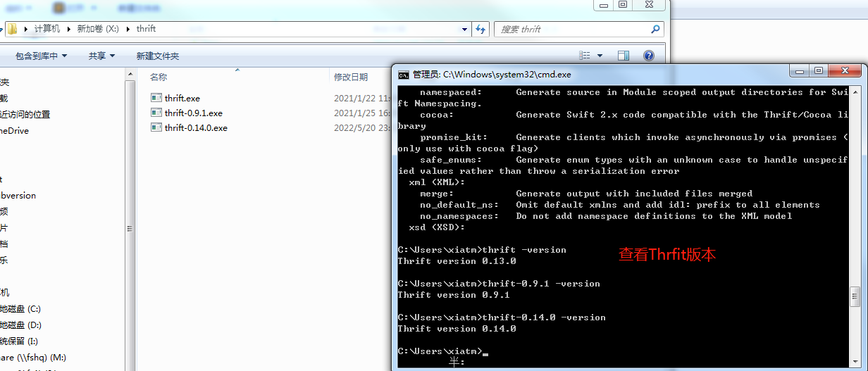Open the 包含到库中 dropdown menu
The width and height of the screenshot is (868, 371).
pyautogui.click(x=41, y=56)
